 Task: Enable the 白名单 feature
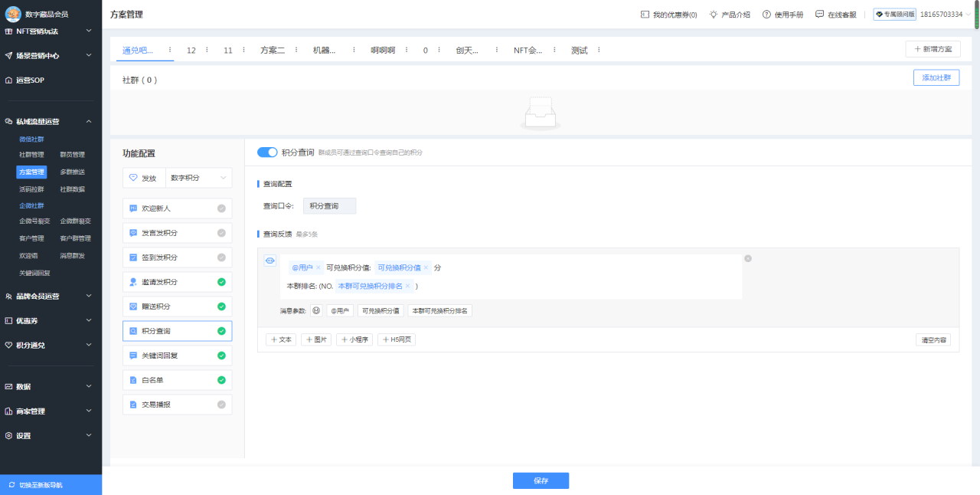pyautogui.click(x=220, y=379)
